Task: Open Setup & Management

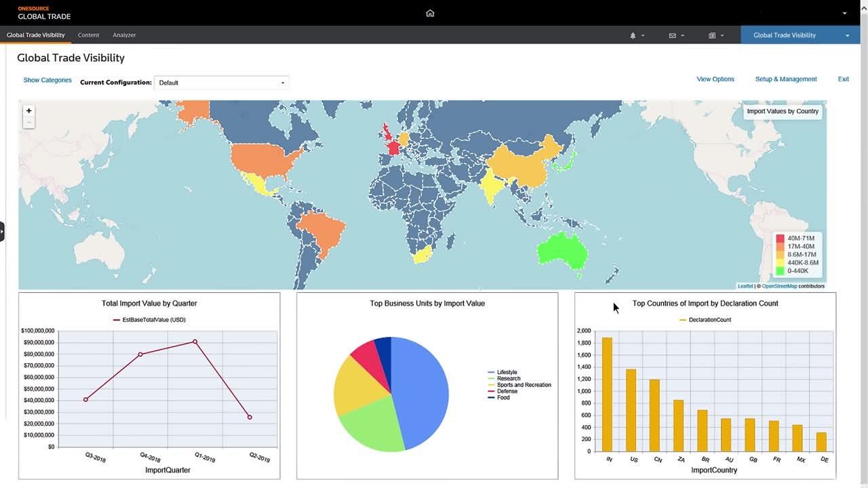Action: click(x=786, y=79)
